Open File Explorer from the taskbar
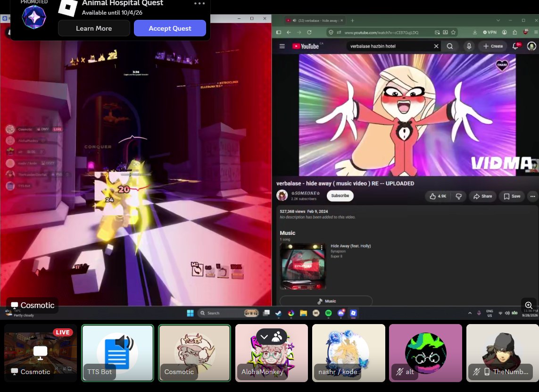539x392 pixels. click(303, 313)
